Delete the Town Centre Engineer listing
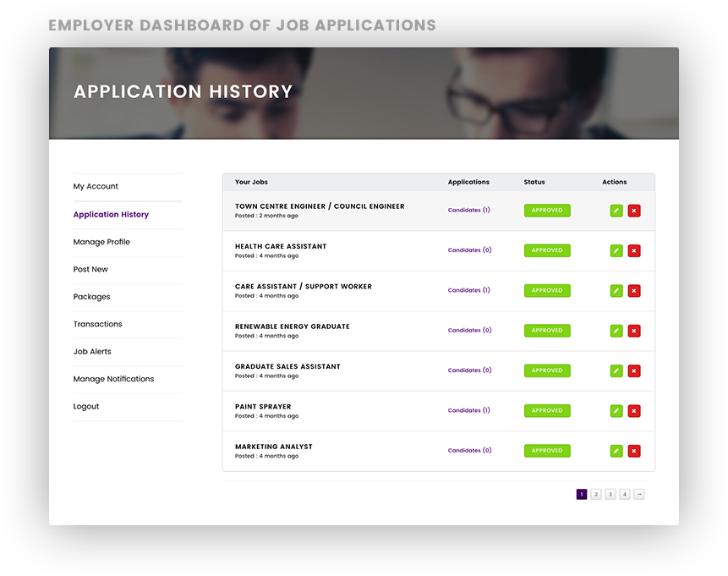The width and height of the screenshot is (728, 576). [634, 210]
